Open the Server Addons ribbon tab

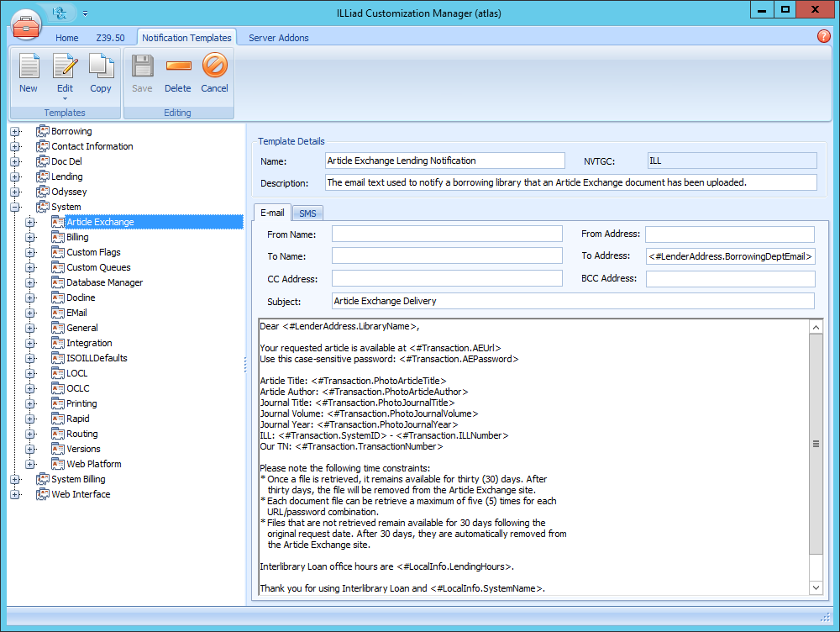(278, 38)
